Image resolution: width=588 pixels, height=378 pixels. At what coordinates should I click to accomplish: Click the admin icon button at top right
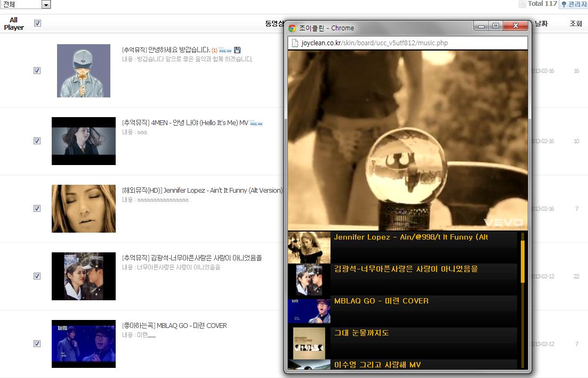tap(574, 4)
